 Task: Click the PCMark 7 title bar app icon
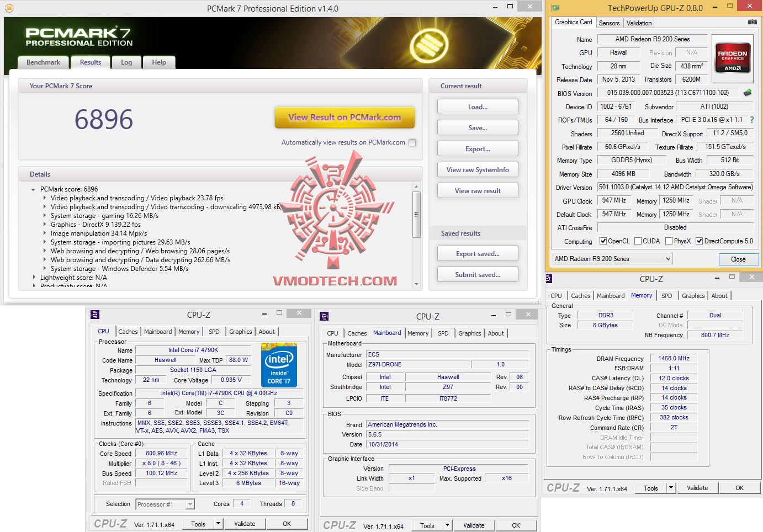[9, 8]
